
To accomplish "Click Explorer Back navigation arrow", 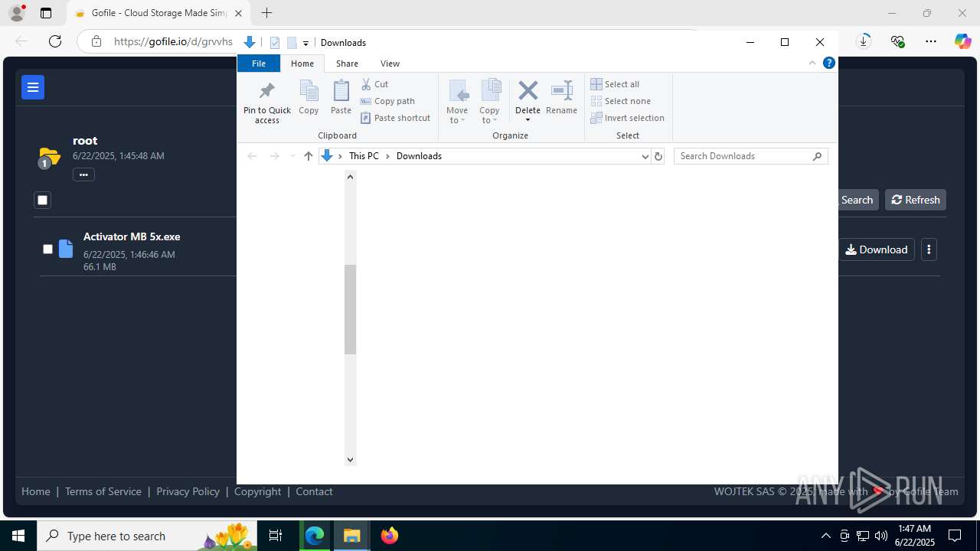I will 252,156.
